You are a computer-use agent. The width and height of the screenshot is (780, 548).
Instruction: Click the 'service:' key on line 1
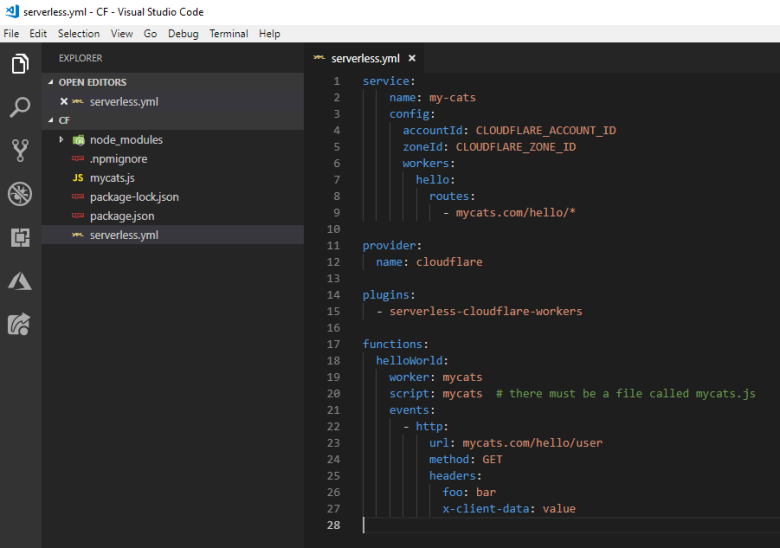pyautogui.click(x=389, y=81)
